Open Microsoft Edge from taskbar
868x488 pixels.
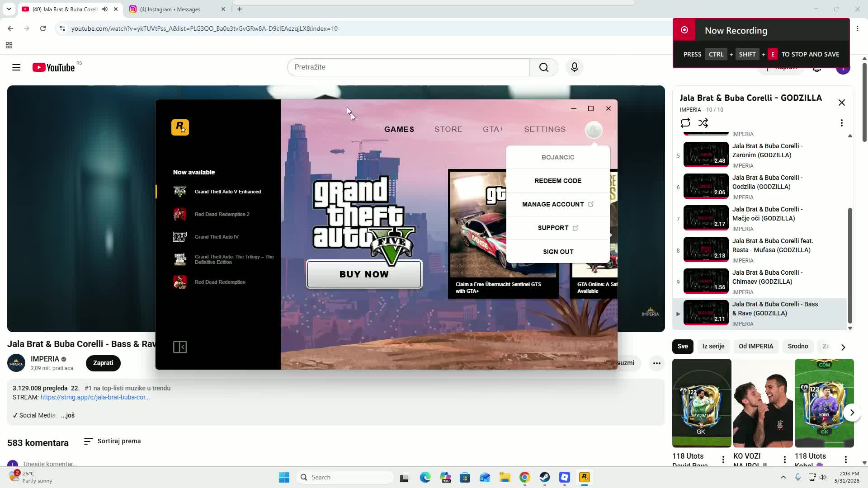click(x=425, y=477)
